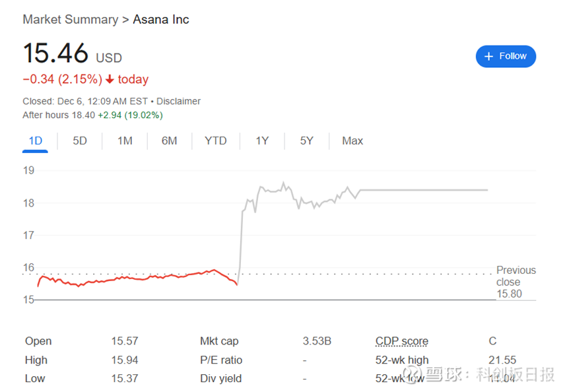Click the red intraday price line
Viewport: 571px width, 392px height.
pos(132,279)
